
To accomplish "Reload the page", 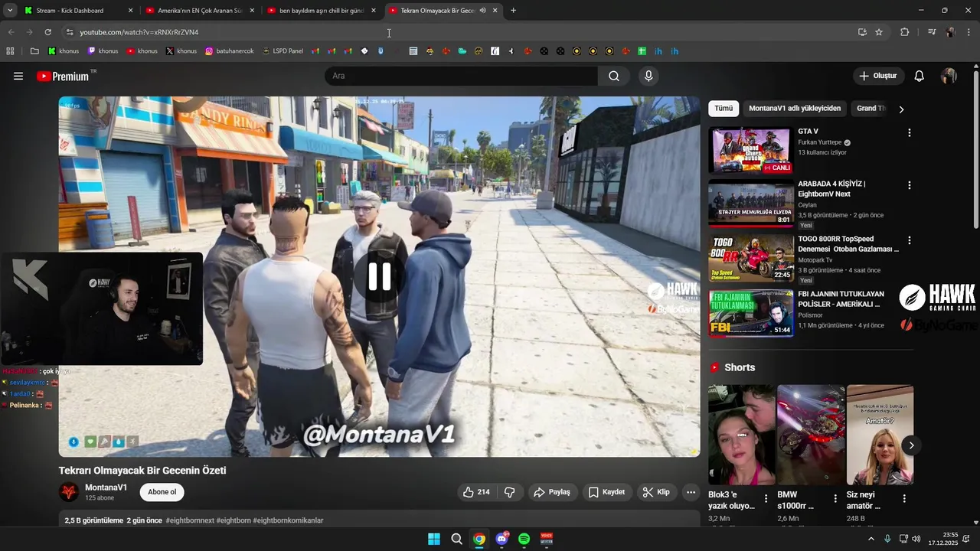I will coord(47,32).
